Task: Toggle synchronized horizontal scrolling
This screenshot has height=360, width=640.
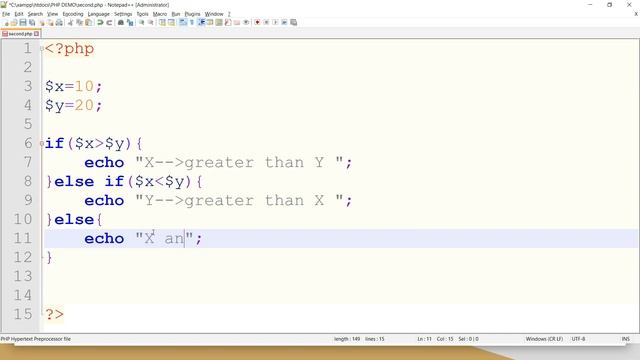Action: coord(171,22)
